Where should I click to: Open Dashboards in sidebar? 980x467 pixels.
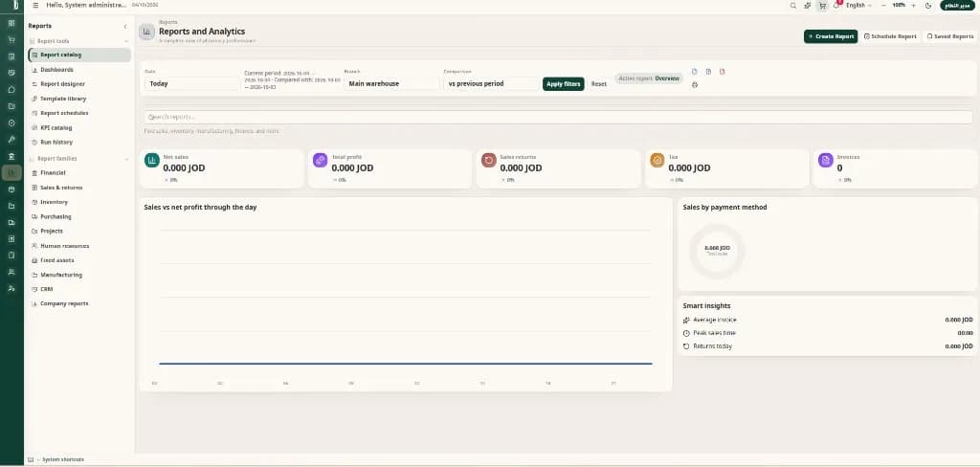pyautogui.click(x=79, y=70)
